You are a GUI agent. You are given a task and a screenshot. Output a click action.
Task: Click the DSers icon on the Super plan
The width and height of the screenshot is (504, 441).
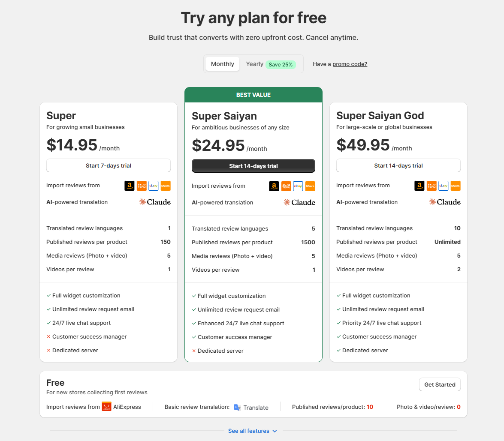coord(165,186)
